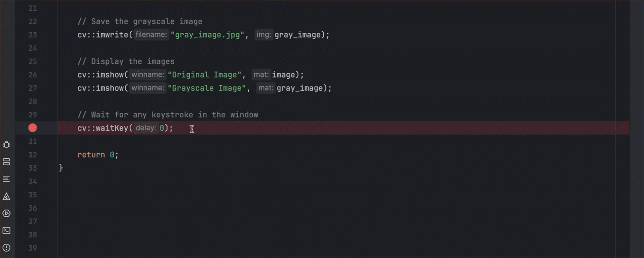Toggle breakpoint at line number 26
The width and height of the screenshot is (644, 258).
coord(33,75)
